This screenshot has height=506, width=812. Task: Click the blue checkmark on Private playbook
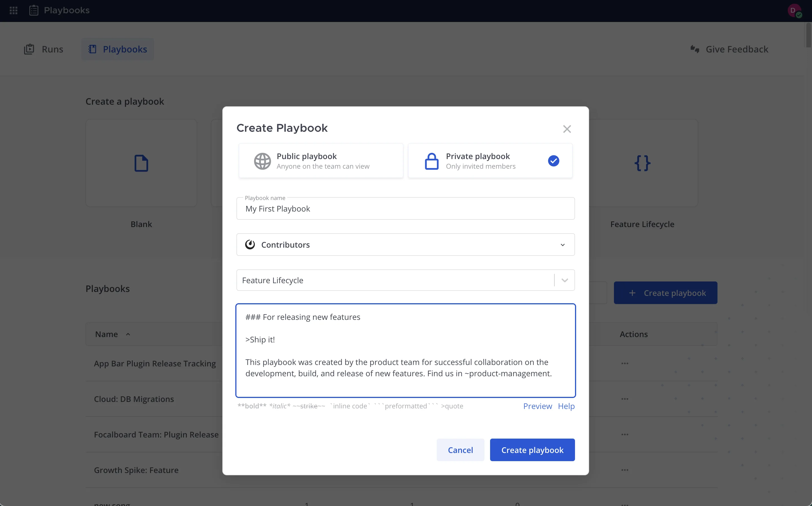tap(553, 161)
